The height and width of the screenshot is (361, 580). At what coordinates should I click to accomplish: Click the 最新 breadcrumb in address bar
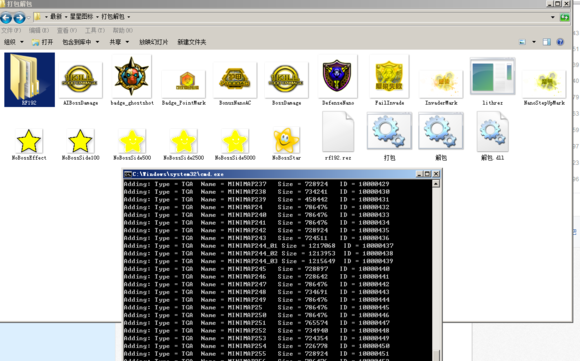point(56,17)
